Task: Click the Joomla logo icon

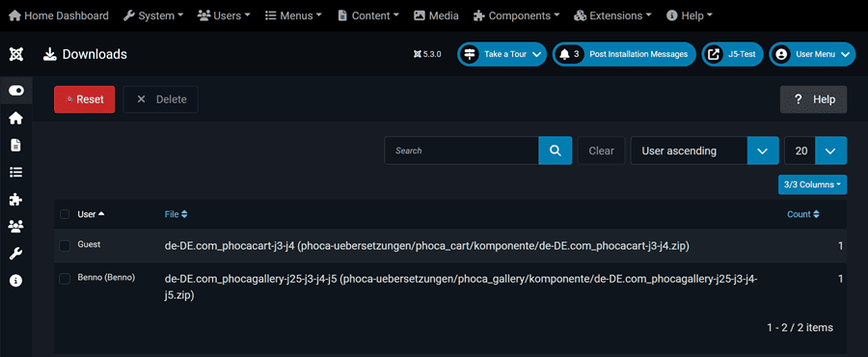Action: [x=16, y=54]
